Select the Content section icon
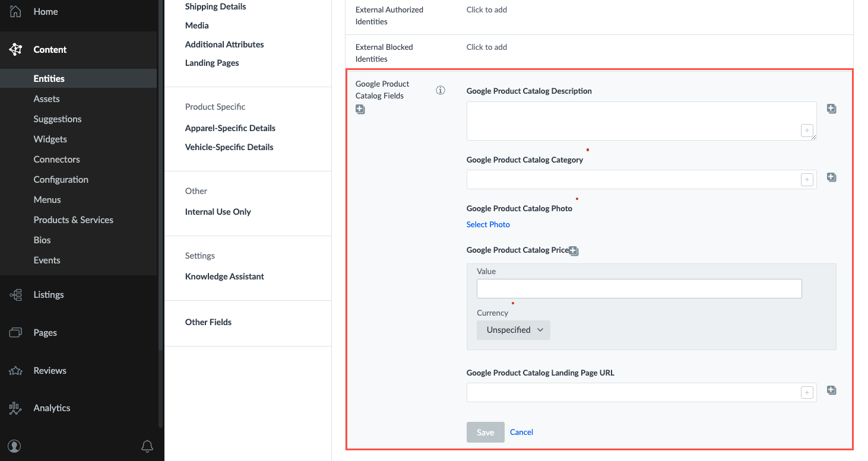This screenshot has width=868, height=461. coord(15,49)
